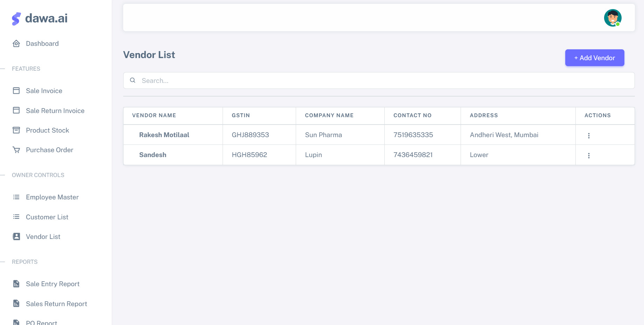This screenshot has width=644, height=325.
Task: Select Vendor List in sidebar
Action: coord(43,236)
